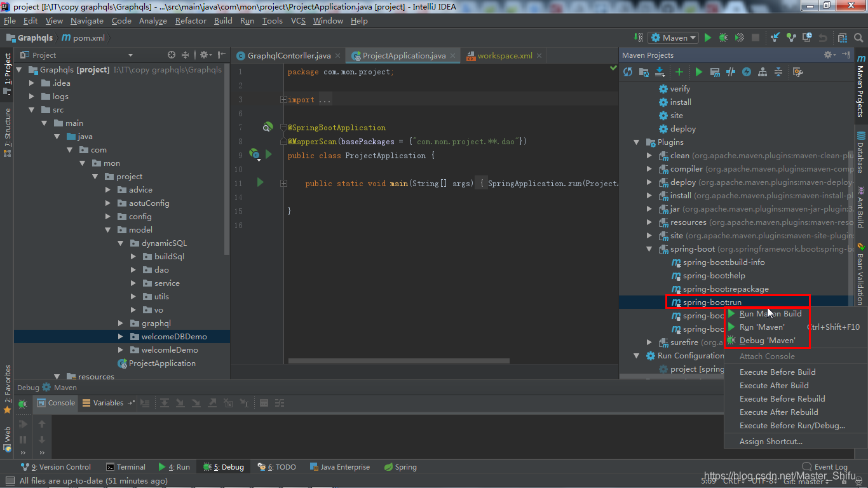Open Maven Projects panel settings gear dropdown

click(830, 55)
